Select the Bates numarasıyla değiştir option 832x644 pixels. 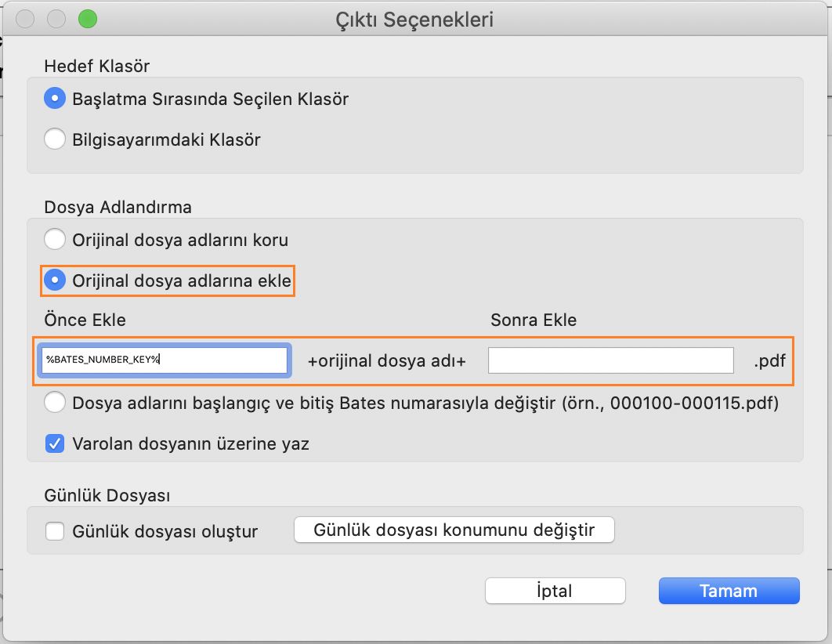tap(55, 403)
